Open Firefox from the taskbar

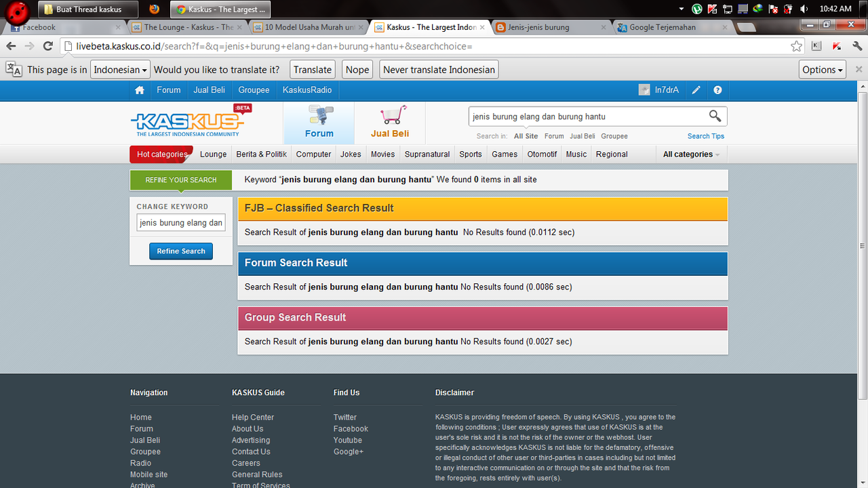coord(155,9)
